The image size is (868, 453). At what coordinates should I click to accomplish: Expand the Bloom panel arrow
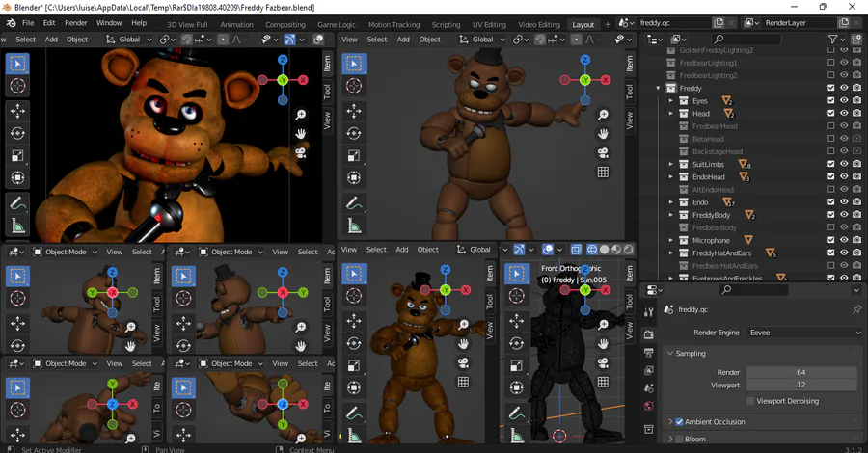[x=670, y=440]
